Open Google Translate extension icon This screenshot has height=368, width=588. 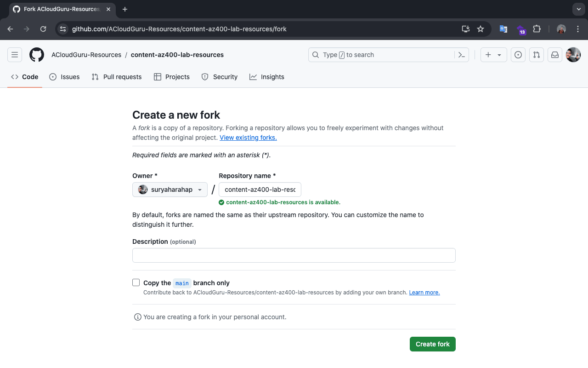tap(503, 29)
